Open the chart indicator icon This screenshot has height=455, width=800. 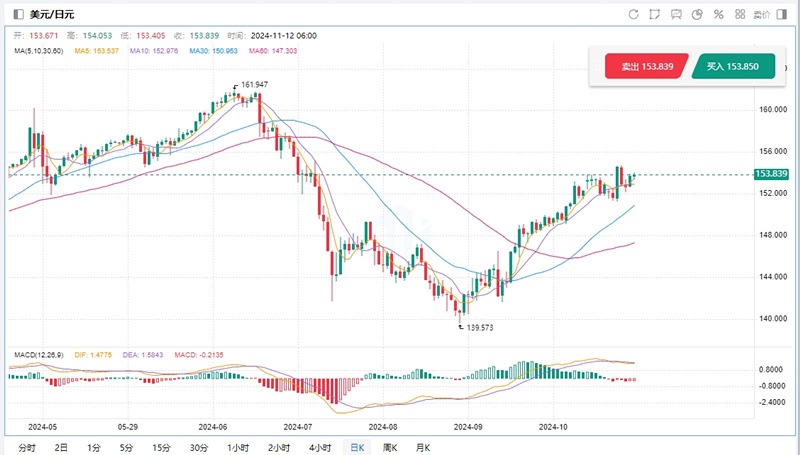675,15
